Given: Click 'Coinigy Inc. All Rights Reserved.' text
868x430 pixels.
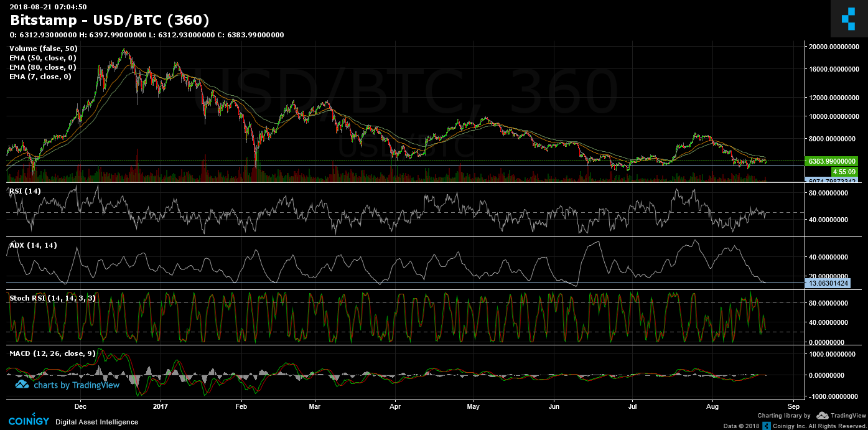Looking at the screenshot, I should (819, 426).
